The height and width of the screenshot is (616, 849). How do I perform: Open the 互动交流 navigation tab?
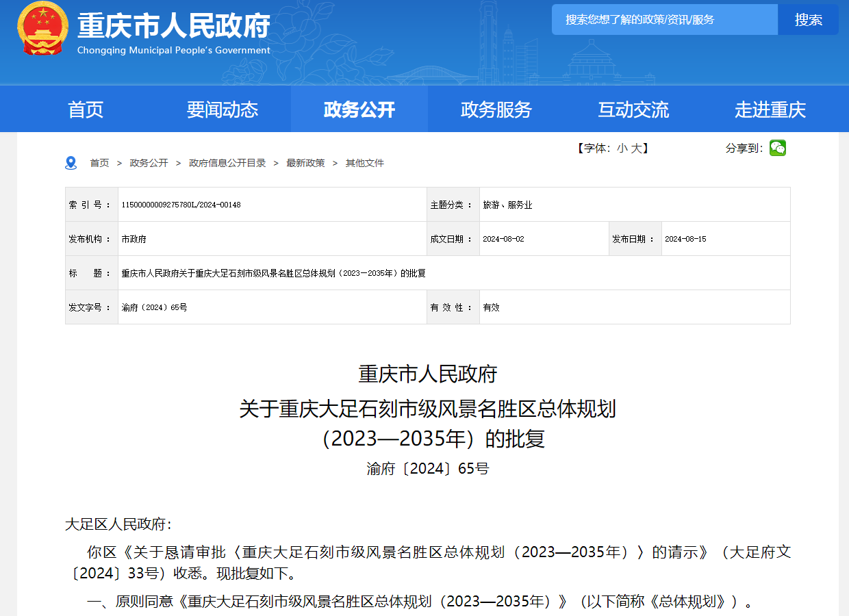click(633, 110)
